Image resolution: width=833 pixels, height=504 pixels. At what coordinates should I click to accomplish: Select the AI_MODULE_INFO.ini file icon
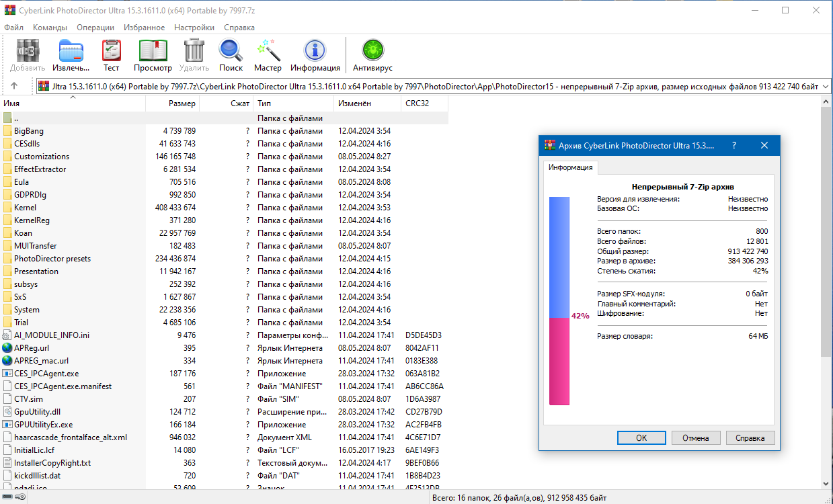(7, 335)
